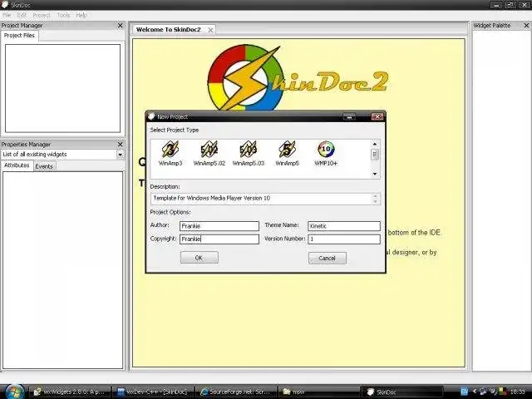Close the Properties Manager panel
Viewport: 532px width, 399px height.
point(120,144)
